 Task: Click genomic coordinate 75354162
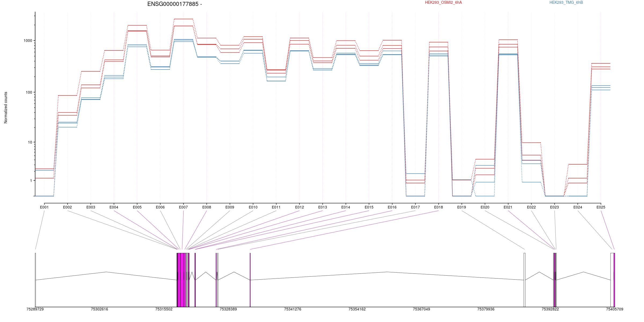[x=357, y=309]
